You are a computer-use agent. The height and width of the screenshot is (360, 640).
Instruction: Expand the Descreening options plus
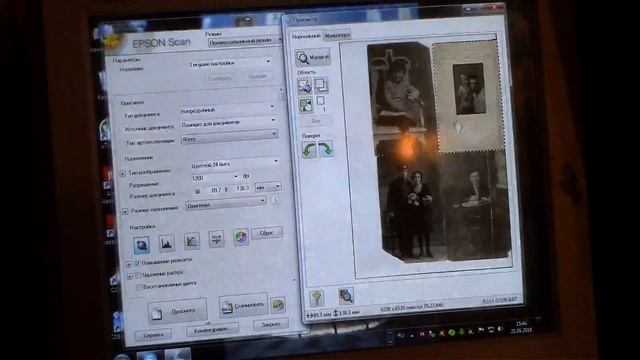click(x=129, y=276)
